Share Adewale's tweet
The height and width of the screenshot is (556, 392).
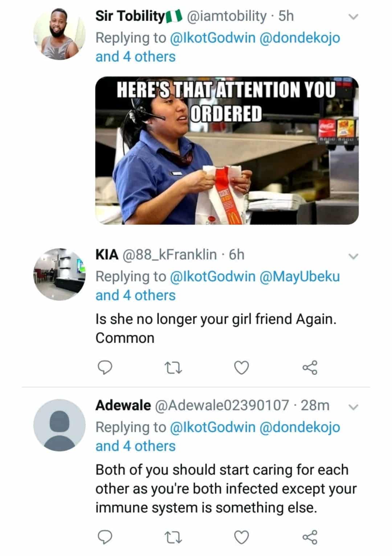point(310,537)
